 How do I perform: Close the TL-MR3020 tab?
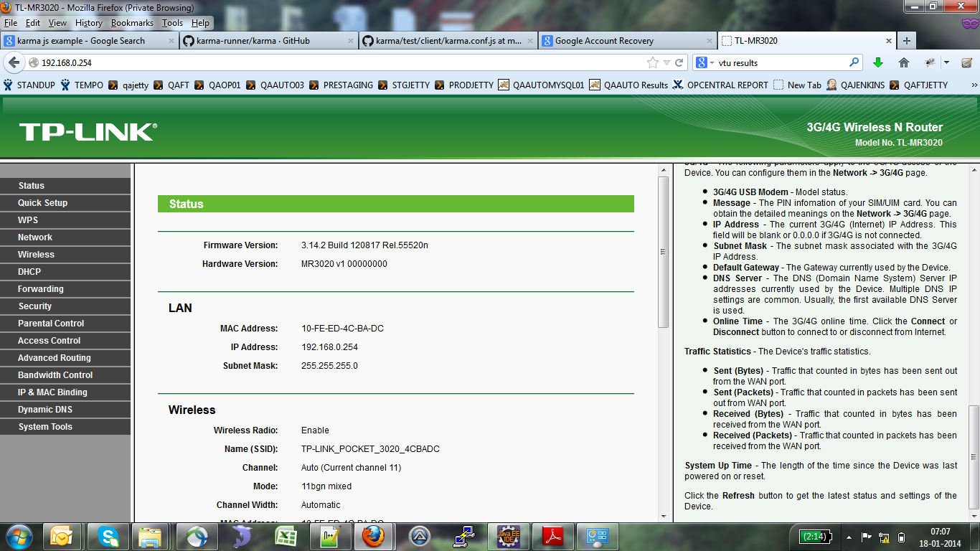pyautogui.click(x=889, y=41)
